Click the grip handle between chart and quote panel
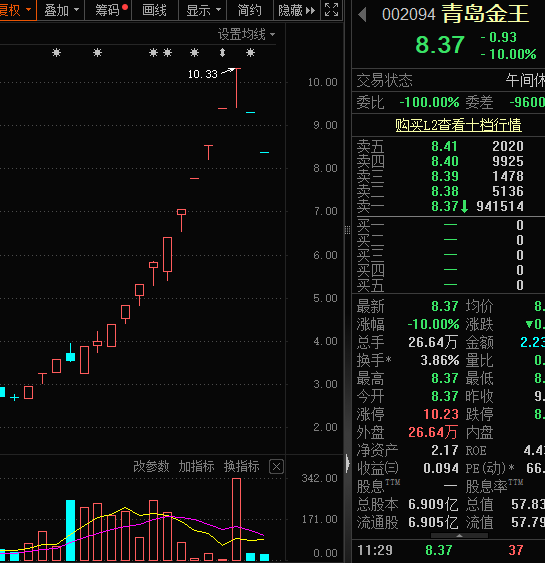The image size is (545, 563). click(x=347, y=230)
